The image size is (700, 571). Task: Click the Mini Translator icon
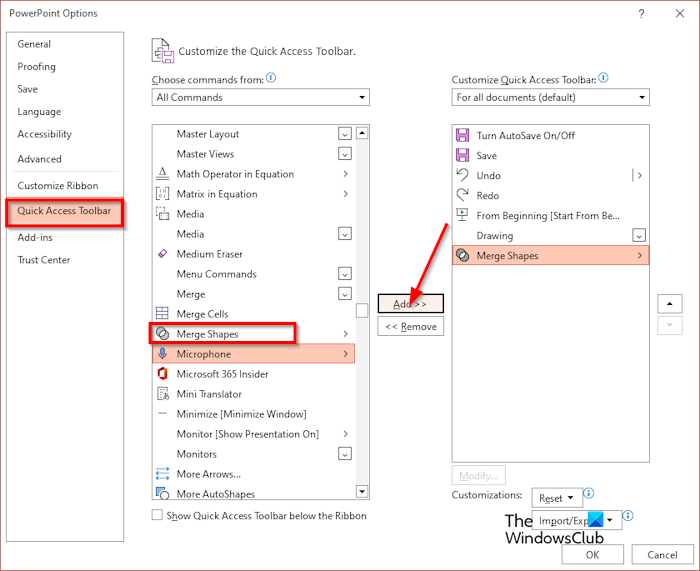(162, 394)
